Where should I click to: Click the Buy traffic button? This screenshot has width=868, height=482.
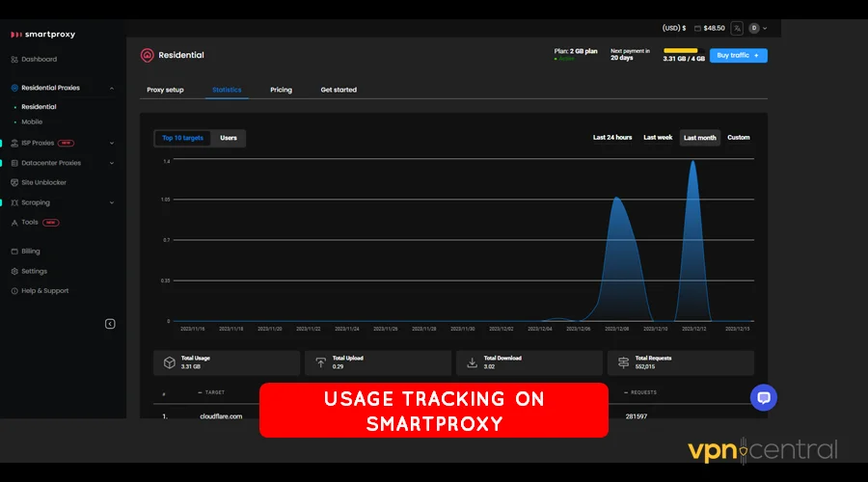click(739, 55)
